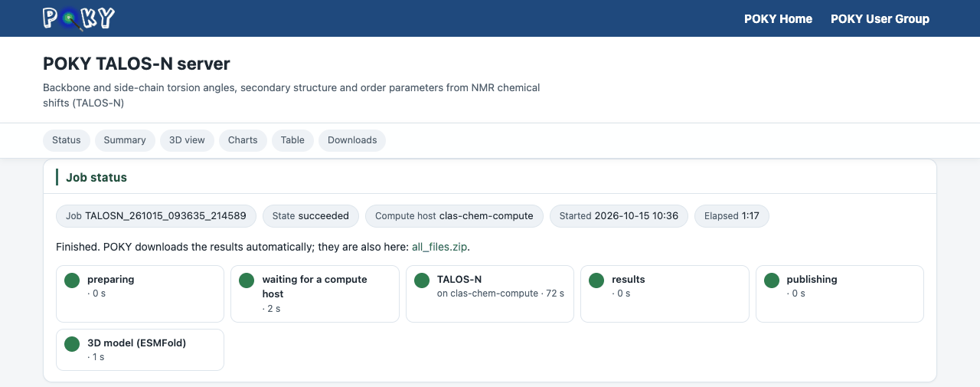Viewport: 980px width, 387px height.
Task: Click the '· 1 s' duration under 3D model
Action: coord(96,357)
